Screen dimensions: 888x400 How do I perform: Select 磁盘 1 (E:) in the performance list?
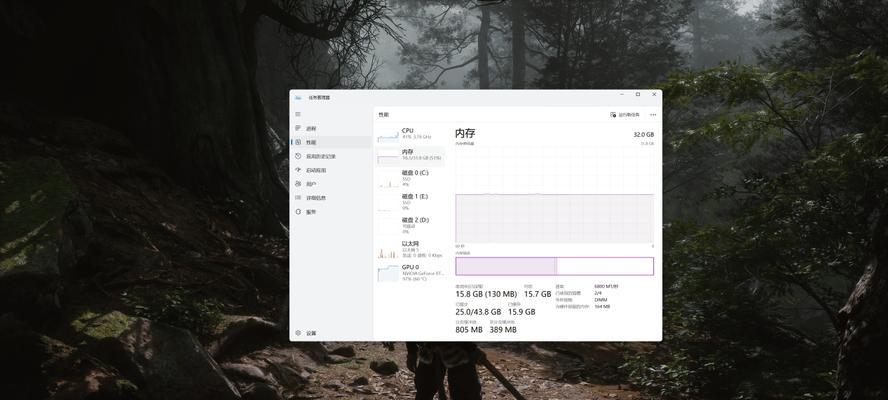point(410,202)
